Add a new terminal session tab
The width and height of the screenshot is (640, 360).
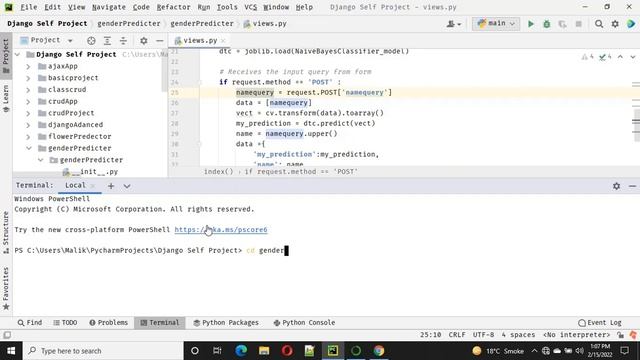(x=111, y=186)
